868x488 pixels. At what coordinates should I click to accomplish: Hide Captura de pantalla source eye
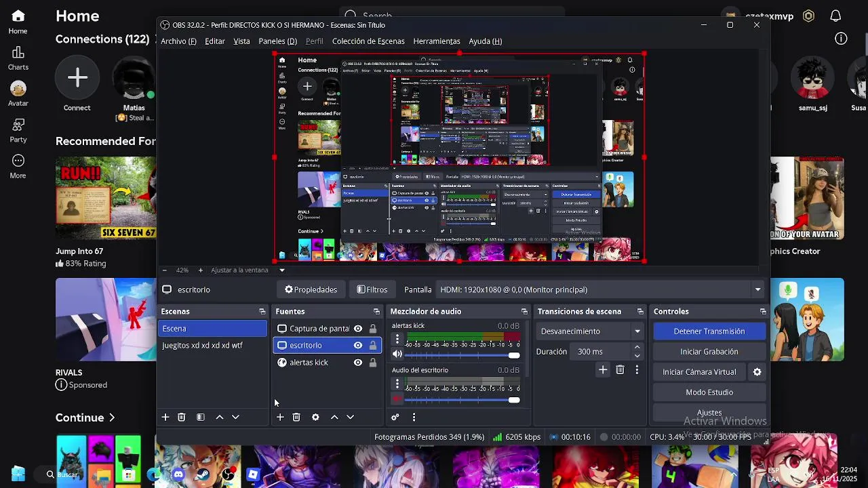(358, 329)
